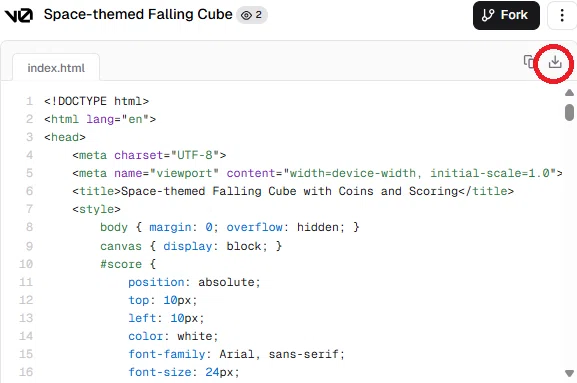Click the DOCTYPE html line
The image size is (577, 383).
pyautogui.click(x=96, y=101)
